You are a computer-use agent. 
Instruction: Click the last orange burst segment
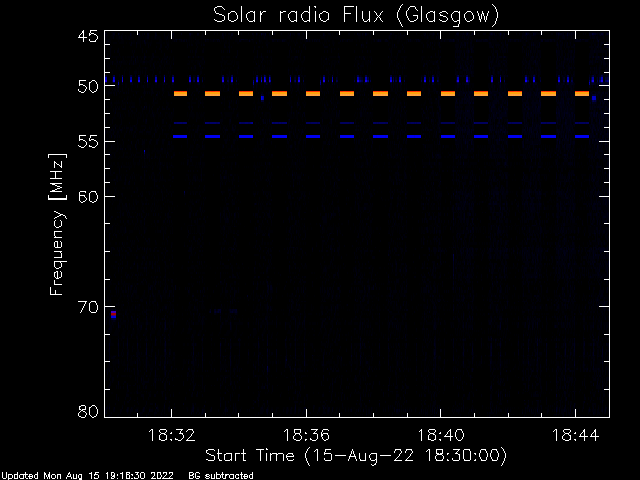pyautogui.click(x=582, y=93)
